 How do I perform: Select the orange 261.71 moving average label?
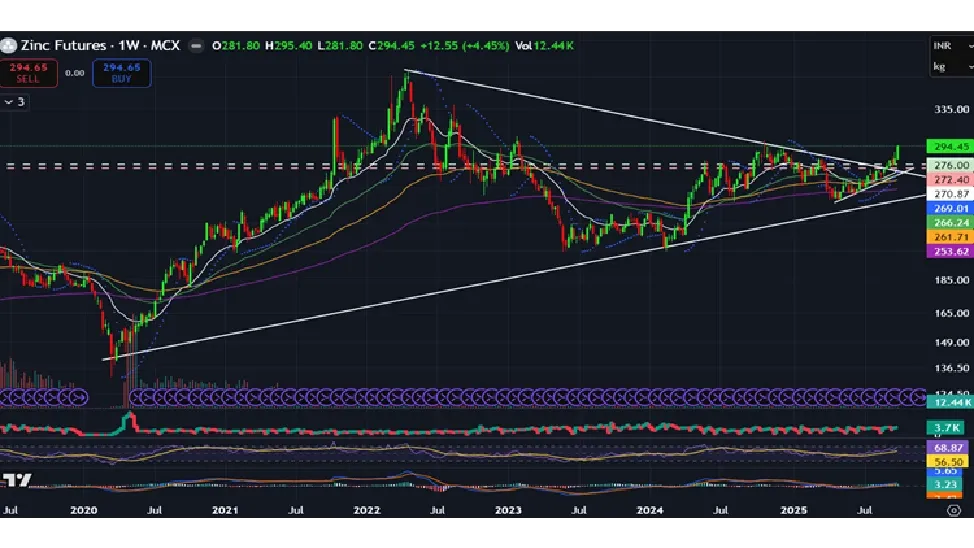948,237
